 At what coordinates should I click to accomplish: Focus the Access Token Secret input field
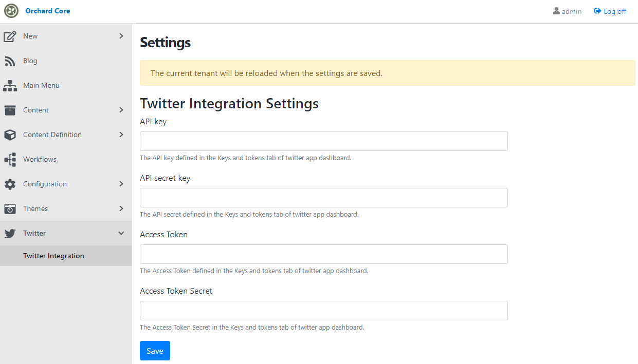324,311
